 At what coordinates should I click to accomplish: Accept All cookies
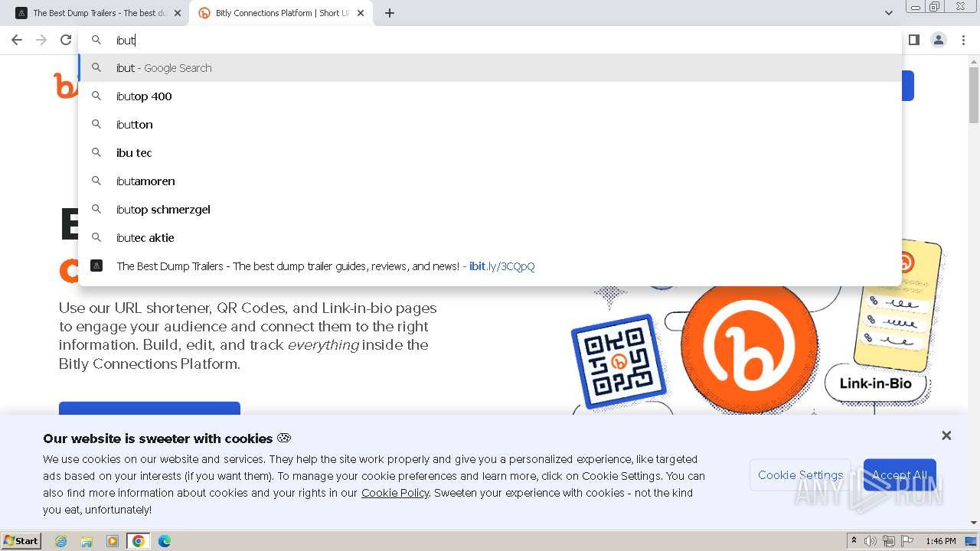tap(900, 475)
